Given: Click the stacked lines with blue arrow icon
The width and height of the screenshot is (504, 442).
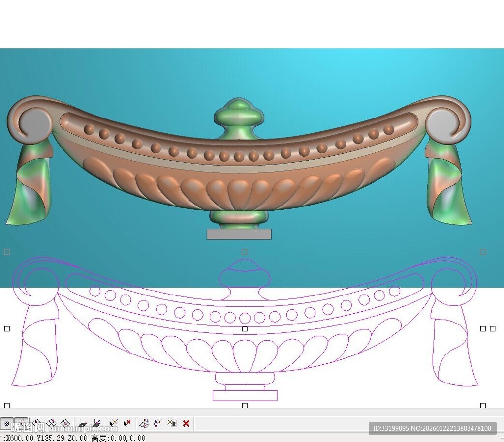Looking at the screenshot, I should (x=97, y=423).
